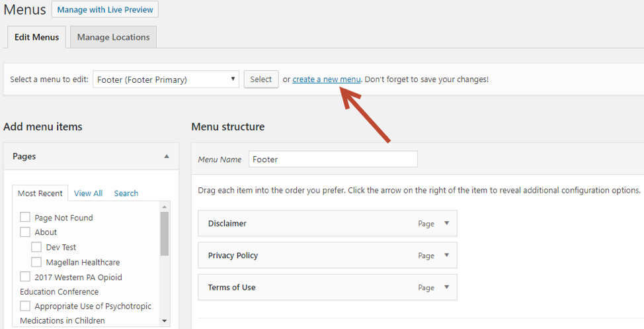This screenshot has height=329, width=644.
Task: Expand Disclaimer menu item options arrow
Action: [446, 223]
